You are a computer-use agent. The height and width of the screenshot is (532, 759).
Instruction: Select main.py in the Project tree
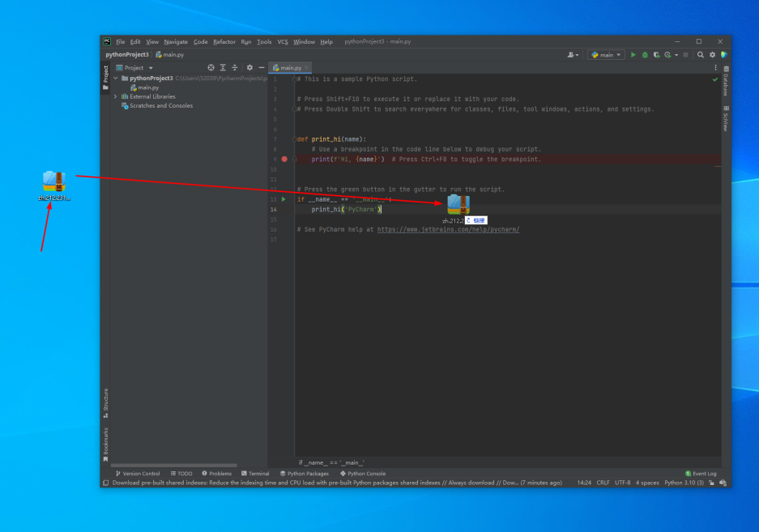pos(144,87)
